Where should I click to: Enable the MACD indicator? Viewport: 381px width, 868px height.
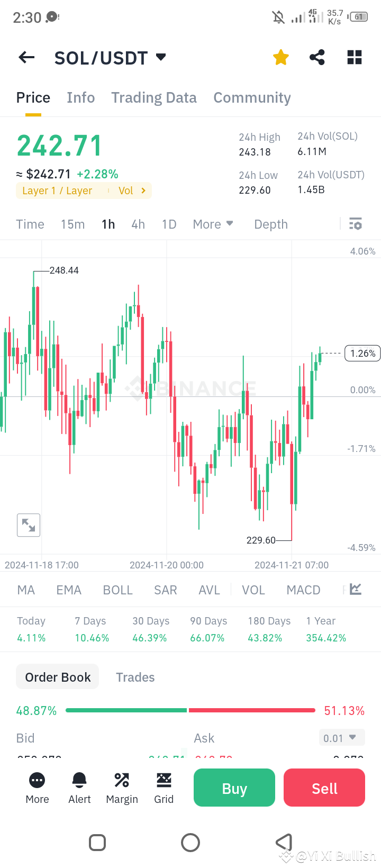point(303,590)
